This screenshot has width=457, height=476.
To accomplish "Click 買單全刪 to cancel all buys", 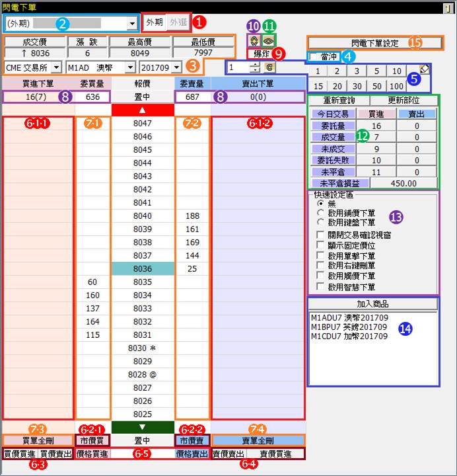I will [38, 440].
